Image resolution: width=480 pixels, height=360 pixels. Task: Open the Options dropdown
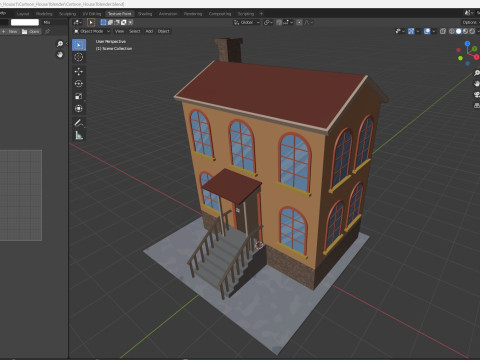click(x=471, y=22)
